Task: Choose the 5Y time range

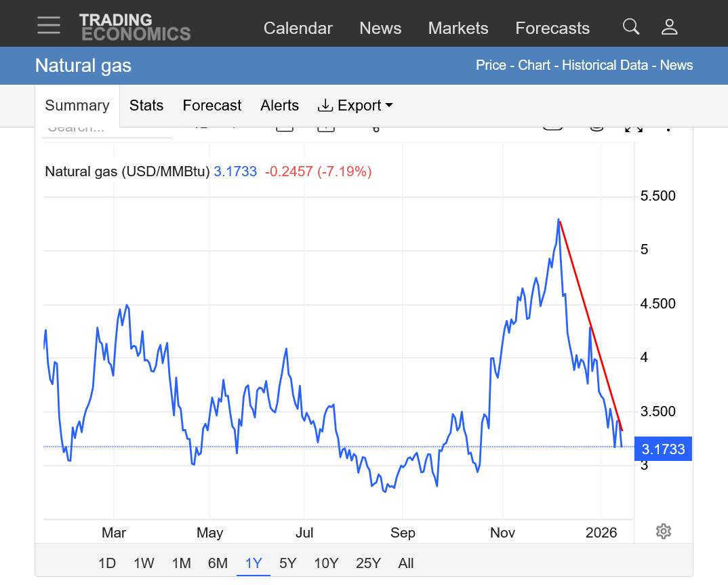Action: (288, 563)
